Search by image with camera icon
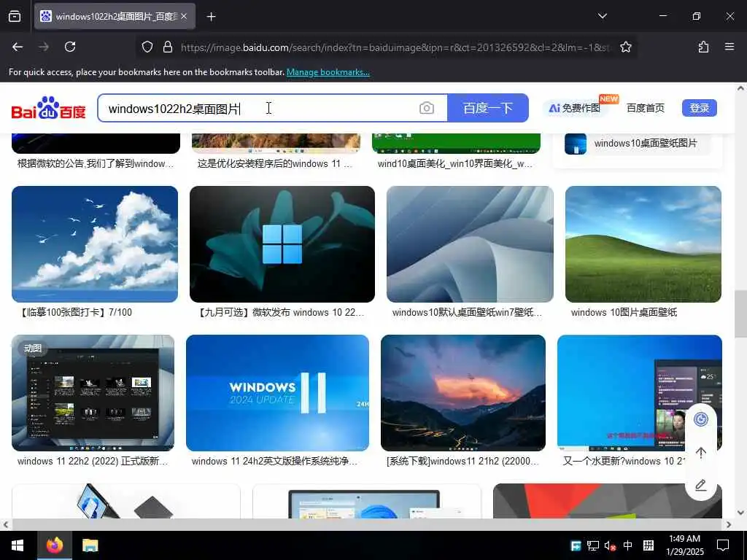Image resolution: width=747 pixels, height=560 pixels. click(x=426, y=108)
